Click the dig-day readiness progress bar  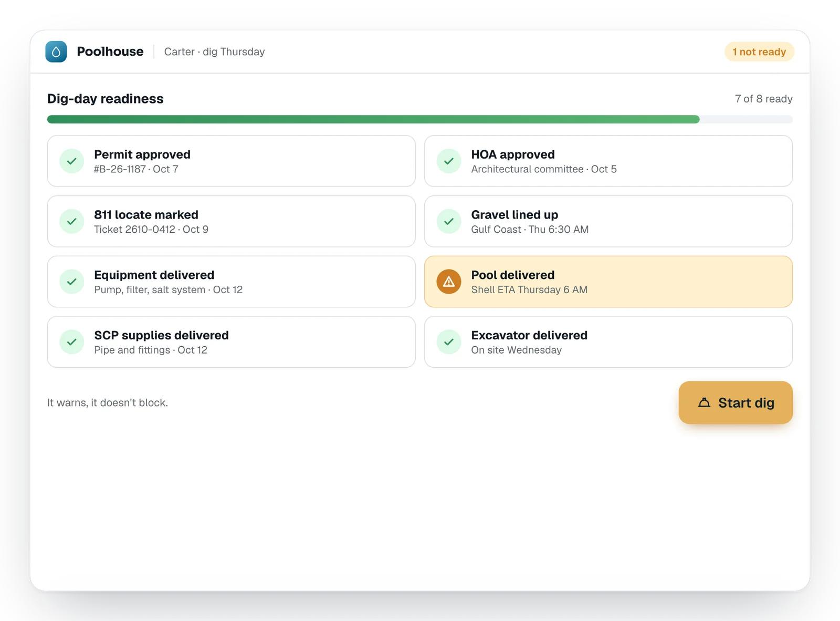(420, 119)
